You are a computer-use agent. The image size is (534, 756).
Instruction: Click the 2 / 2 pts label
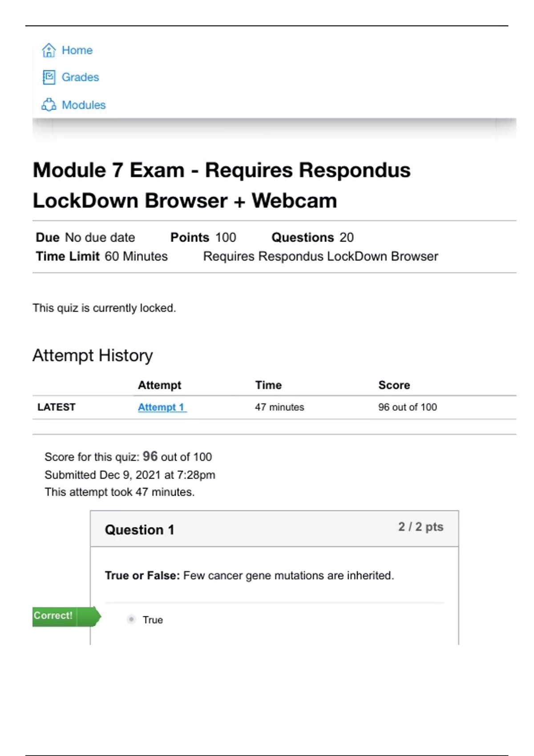(421, 527)
